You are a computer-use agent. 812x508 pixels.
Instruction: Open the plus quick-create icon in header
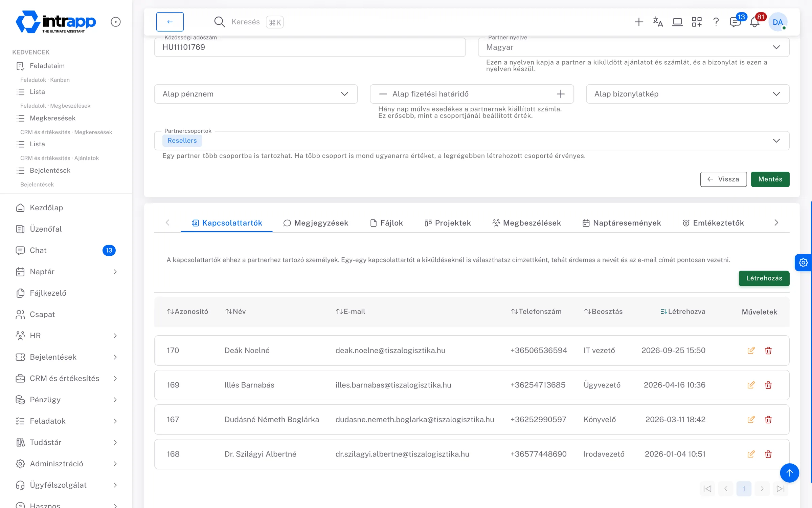(x=638, y=22)
